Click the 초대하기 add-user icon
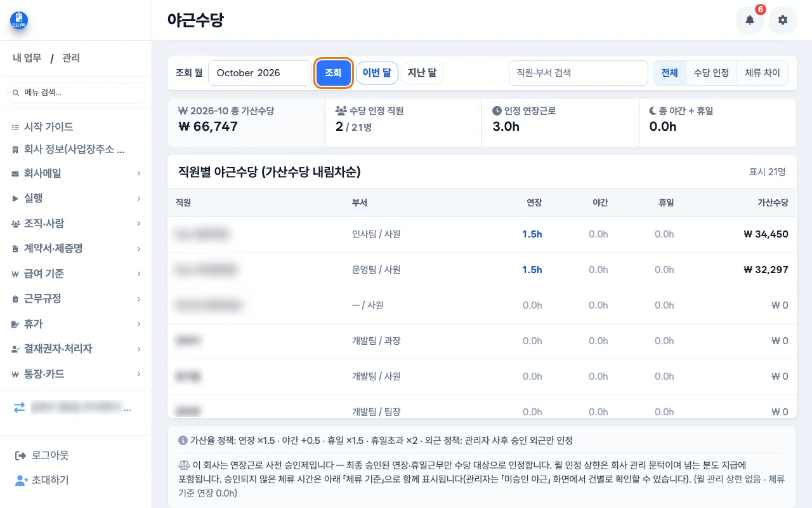 21,480
